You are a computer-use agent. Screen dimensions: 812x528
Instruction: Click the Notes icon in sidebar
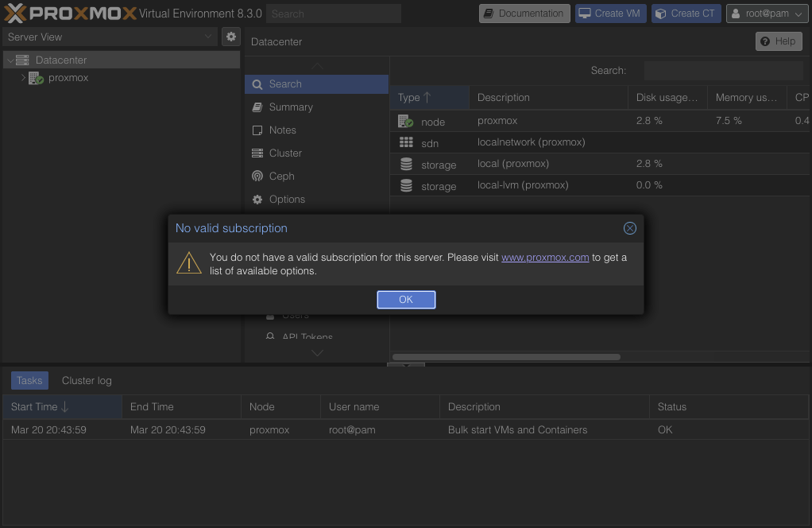(x=257, y=130)
